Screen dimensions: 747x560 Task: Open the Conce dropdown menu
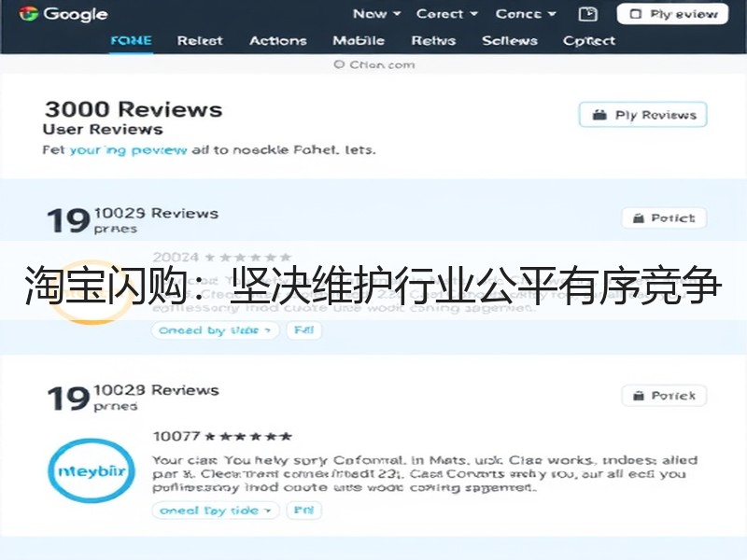point(526,14)
